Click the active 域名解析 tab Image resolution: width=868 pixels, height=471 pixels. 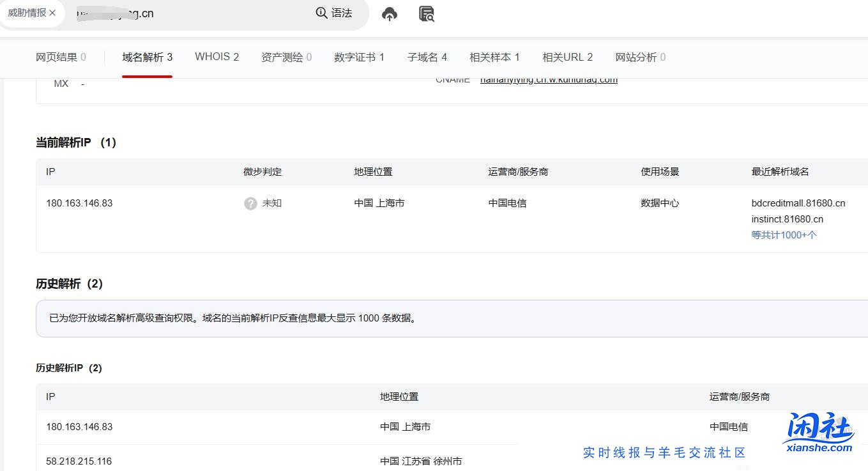pyautogui.click(x=147, y=57)
